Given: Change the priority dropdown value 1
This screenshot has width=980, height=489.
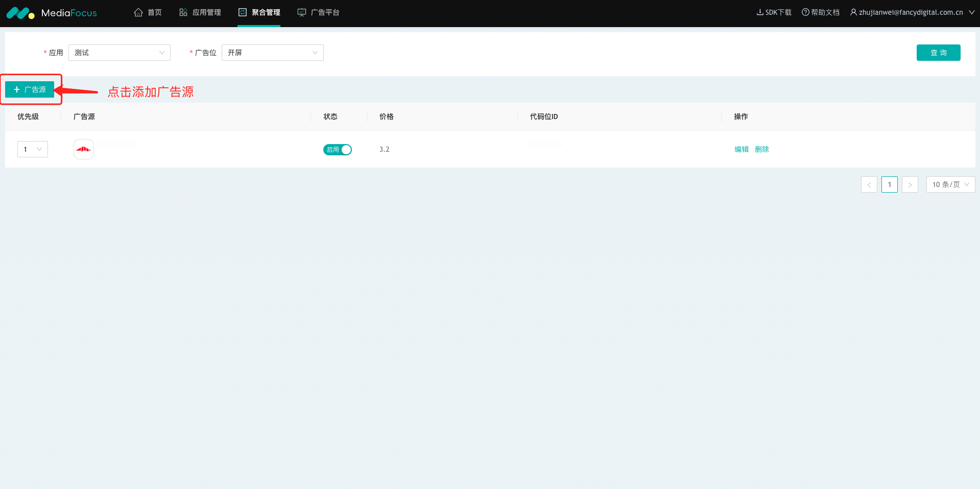Looking at the screenshot, I should (32, 149).
